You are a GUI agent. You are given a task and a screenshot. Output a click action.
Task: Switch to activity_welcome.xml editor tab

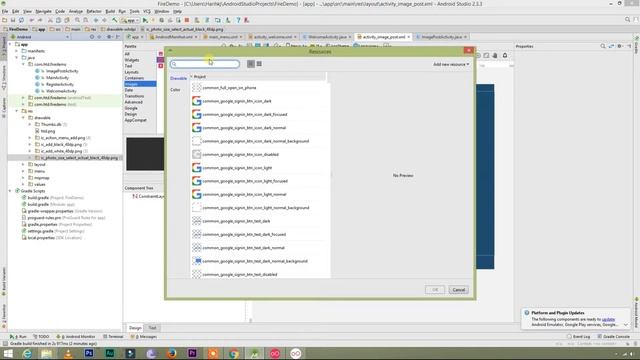tap(272, 37)
